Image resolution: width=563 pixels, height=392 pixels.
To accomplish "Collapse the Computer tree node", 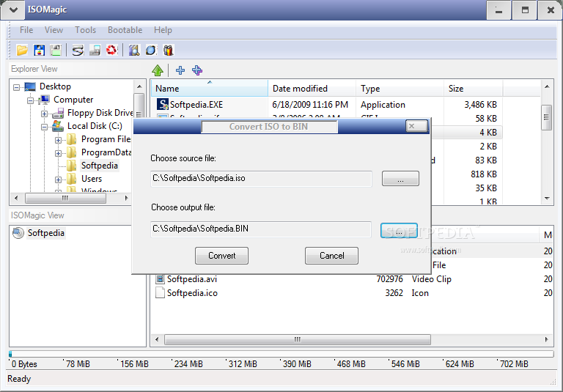I will (x=30, y=100).
